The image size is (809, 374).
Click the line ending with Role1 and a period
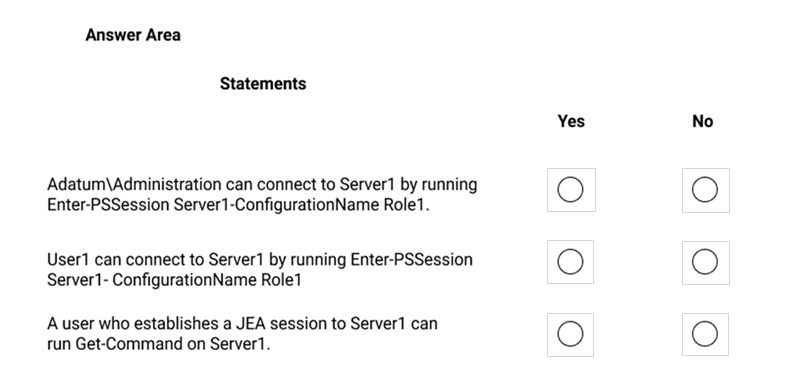pyautogui.click(x=238, y=205)
